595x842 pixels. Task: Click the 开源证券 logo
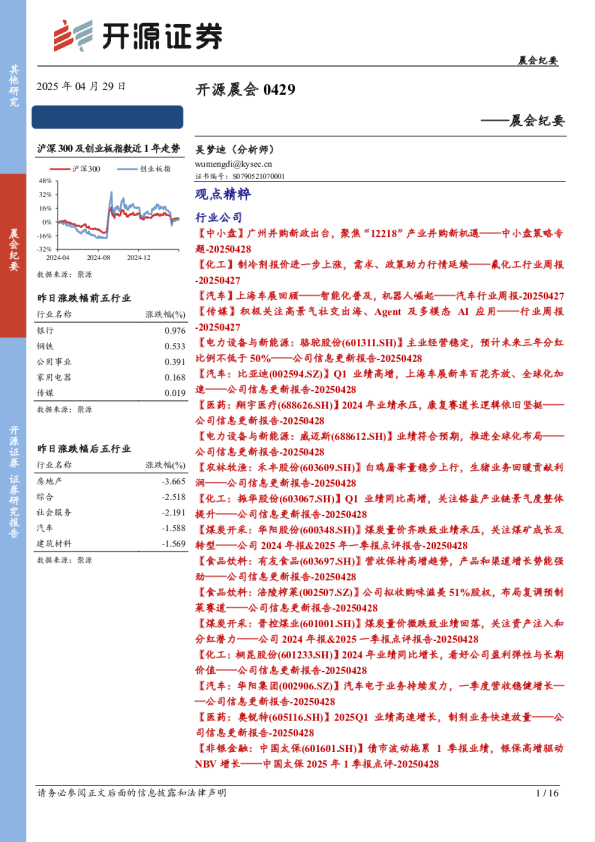138,35
